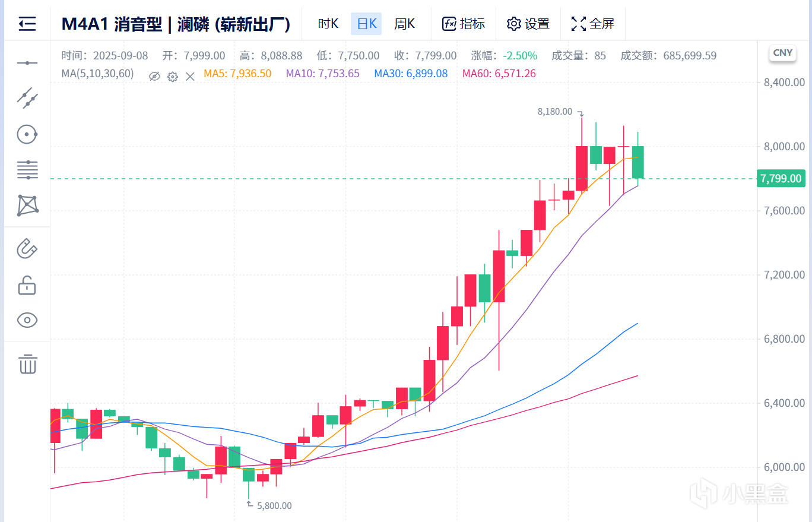The height and width of the screenshot is (522, 812).
Task: Enable the magnet snap mode
Action: click(27, 248)
